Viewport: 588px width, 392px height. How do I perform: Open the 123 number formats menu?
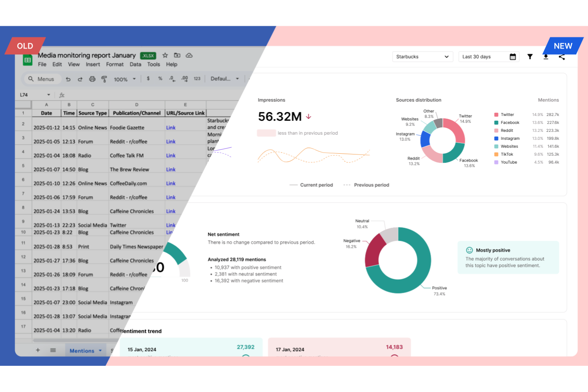(x=197, y=79)
